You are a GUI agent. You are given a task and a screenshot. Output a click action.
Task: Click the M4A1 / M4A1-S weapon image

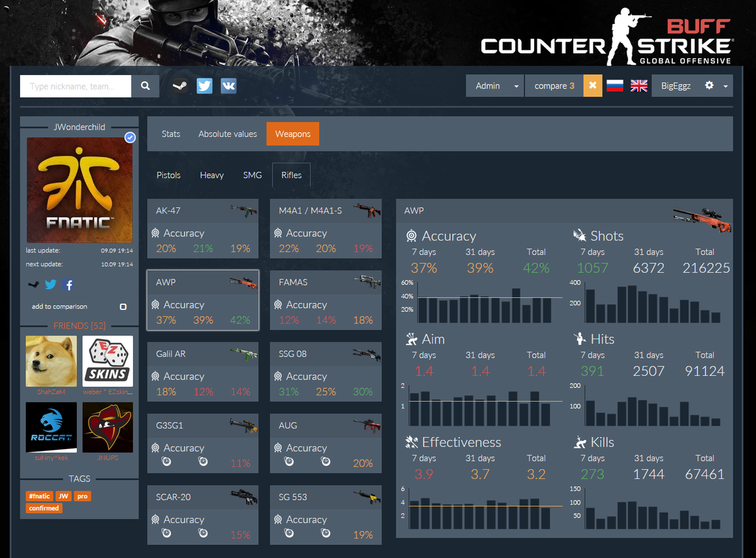[x=367, y=210]
